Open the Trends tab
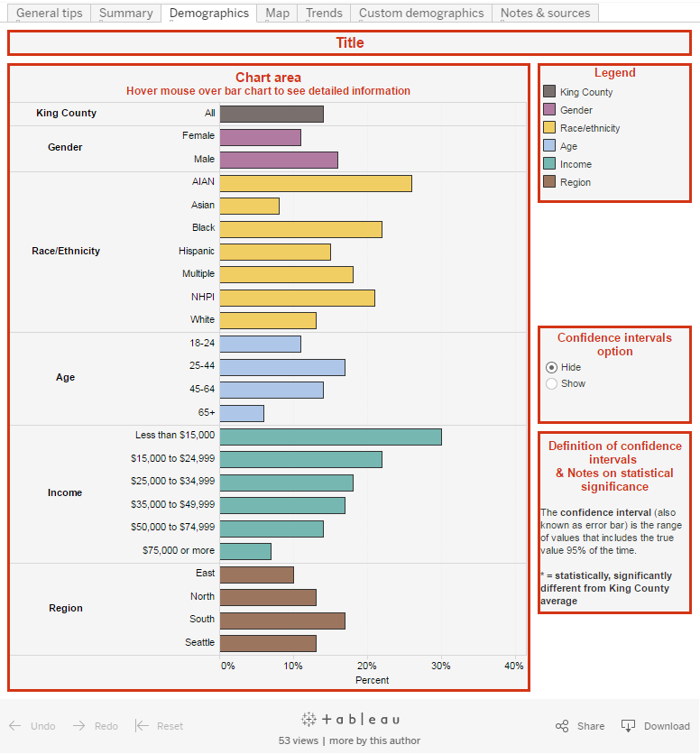Viewport: 700px width, 754px height. pyautogui.click(x=324, y=14)
